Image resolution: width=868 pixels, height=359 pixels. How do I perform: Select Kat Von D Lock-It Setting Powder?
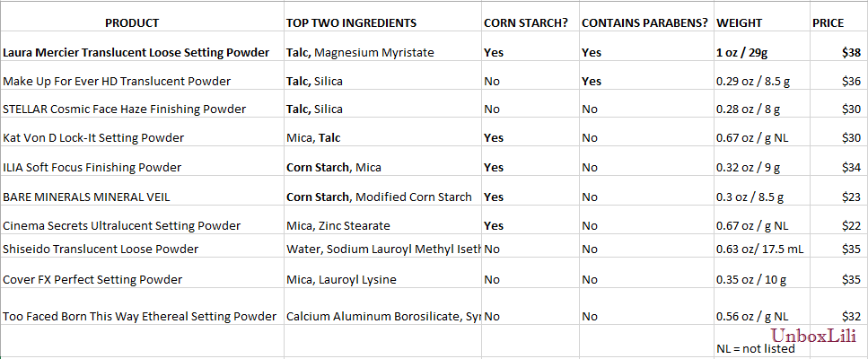pyautogui.click(x=93, y=138)
